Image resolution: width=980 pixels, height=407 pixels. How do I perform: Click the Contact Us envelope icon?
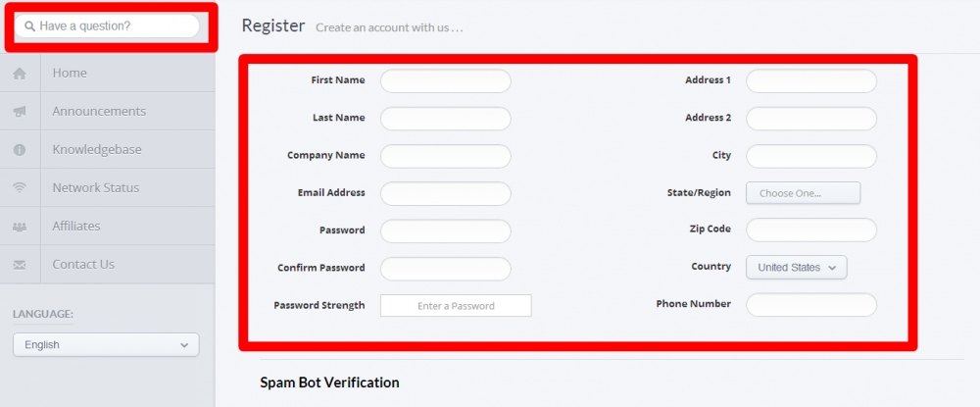[x=20, y=265]
